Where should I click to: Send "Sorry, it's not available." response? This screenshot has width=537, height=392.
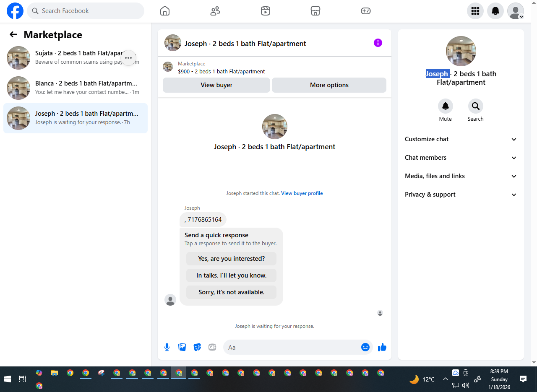pos(232,292)
